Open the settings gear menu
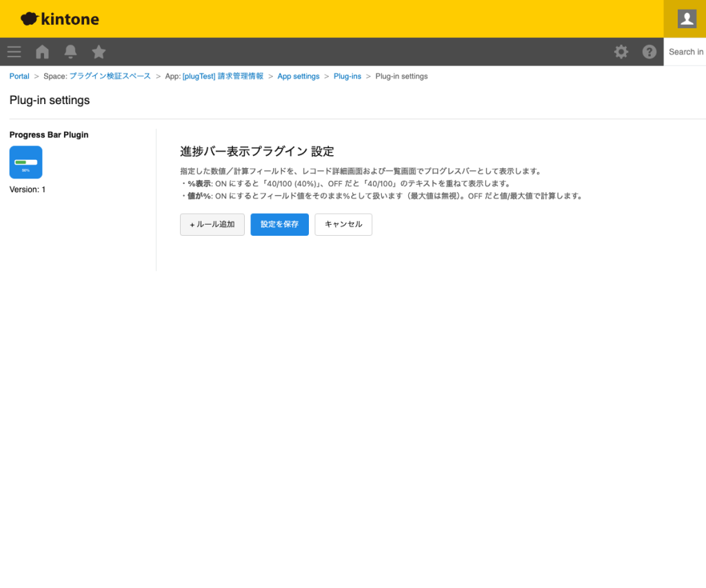706x588 pixels. 621,52
